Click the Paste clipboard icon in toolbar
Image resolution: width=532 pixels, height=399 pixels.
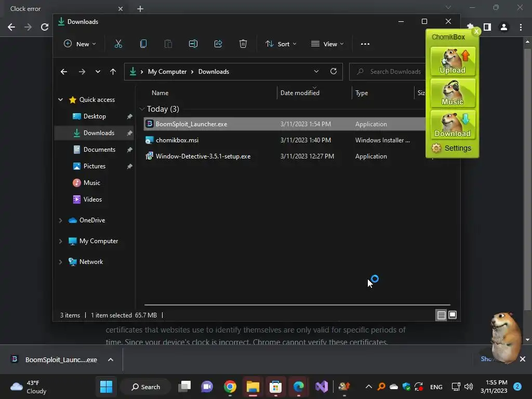168,44
